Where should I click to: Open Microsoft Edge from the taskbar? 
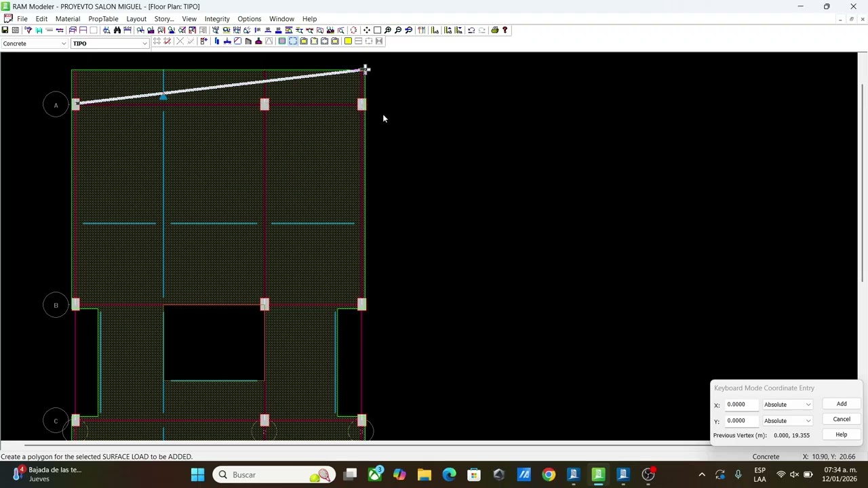click(x=449, y=474)
